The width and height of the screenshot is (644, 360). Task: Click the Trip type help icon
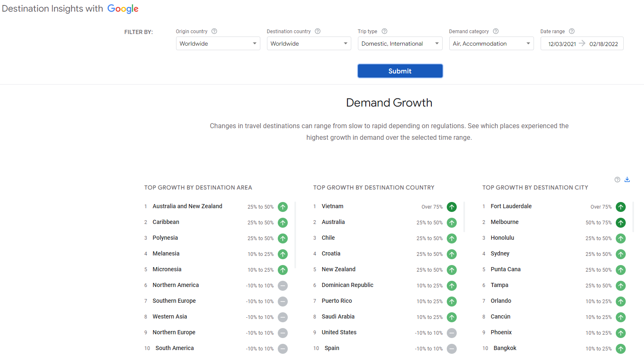(x=384, y=31)
